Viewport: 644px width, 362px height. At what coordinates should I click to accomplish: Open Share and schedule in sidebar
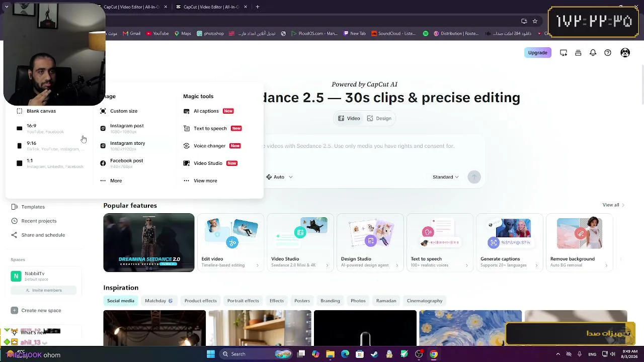pos(38,235)
